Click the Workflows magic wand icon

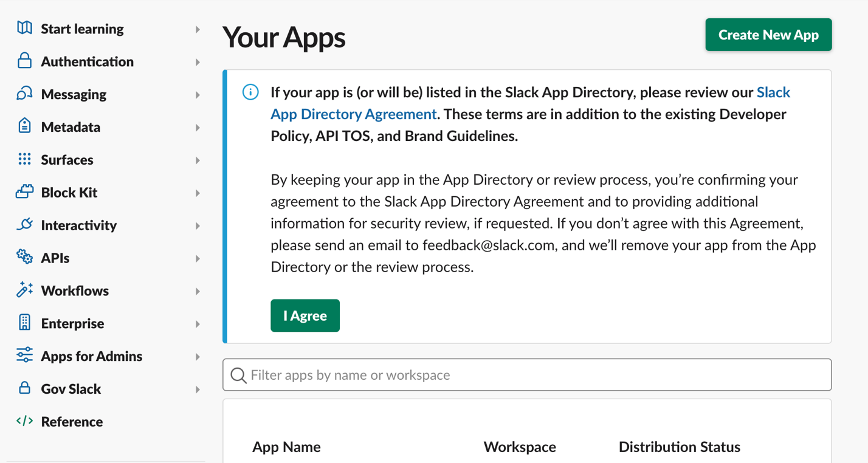[x=24, y=290]
